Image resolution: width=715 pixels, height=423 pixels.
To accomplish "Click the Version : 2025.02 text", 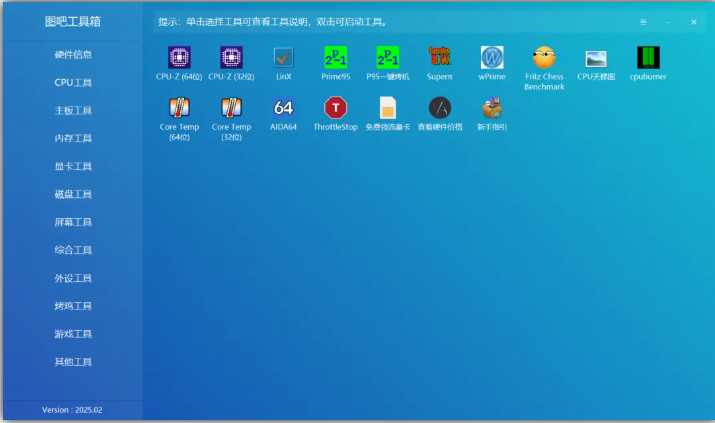I will [x=72, y=410].
